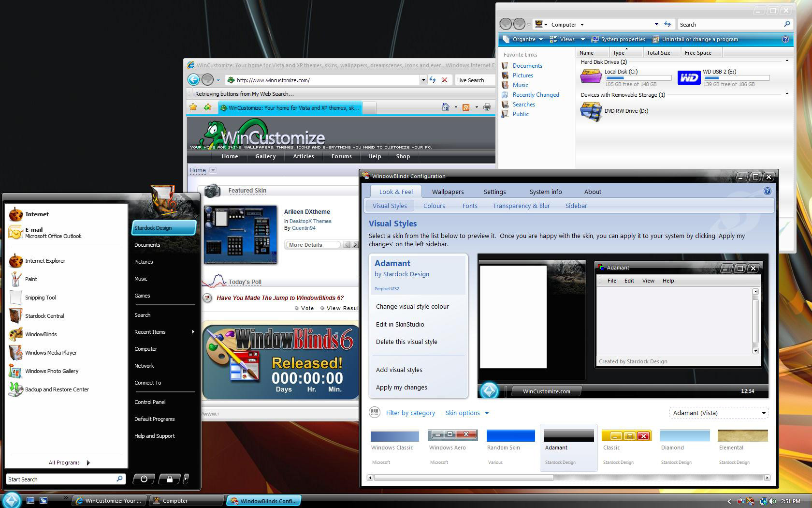
Task: Open Local Disk (C:) drive icon
Action: 591,77
